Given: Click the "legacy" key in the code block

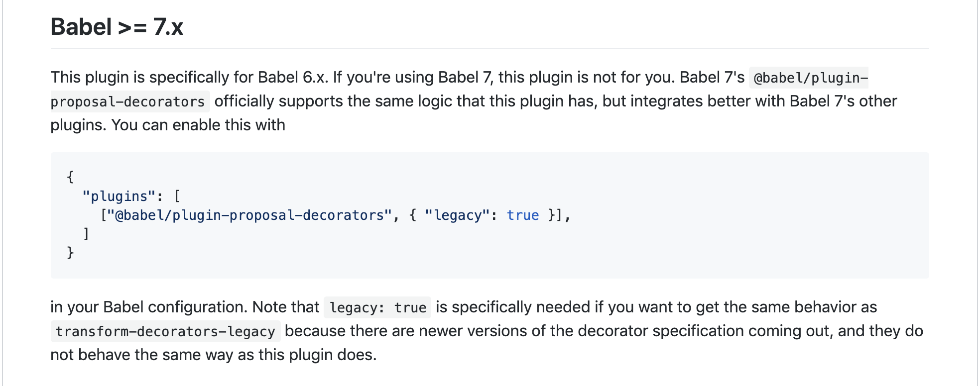Looking at the screenshot, I should pos(458,215).
